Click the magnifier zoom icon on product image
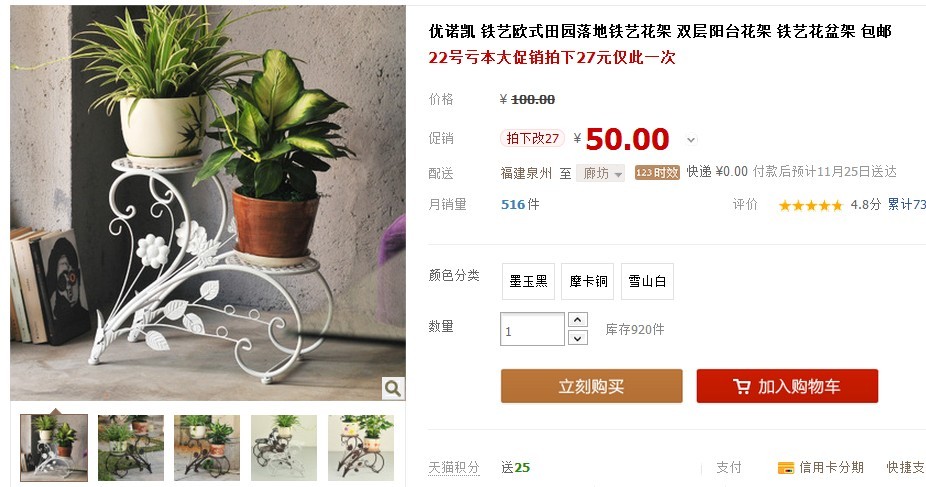The width and height of the screenshot is (926, 487). coord(393,388)
